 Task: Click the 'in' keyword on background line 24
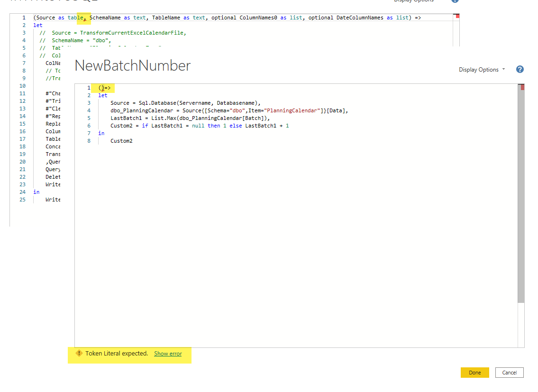(36, 192)
